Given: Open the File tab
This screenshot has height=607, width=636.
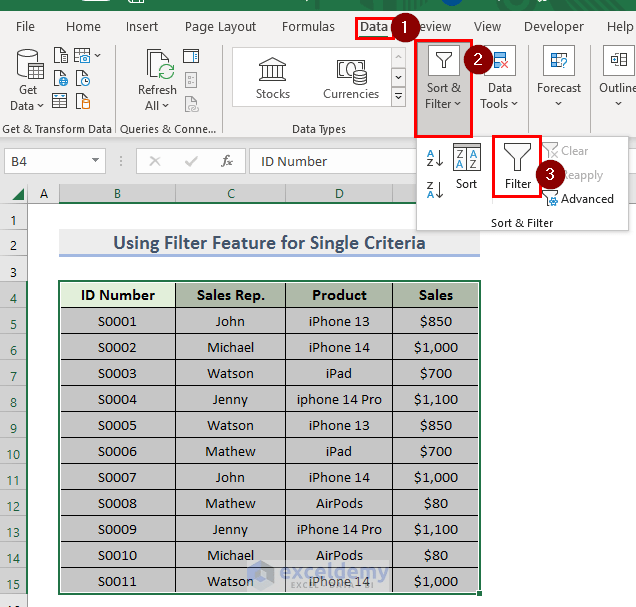Looking at the screenshot, I should (25, 27).
